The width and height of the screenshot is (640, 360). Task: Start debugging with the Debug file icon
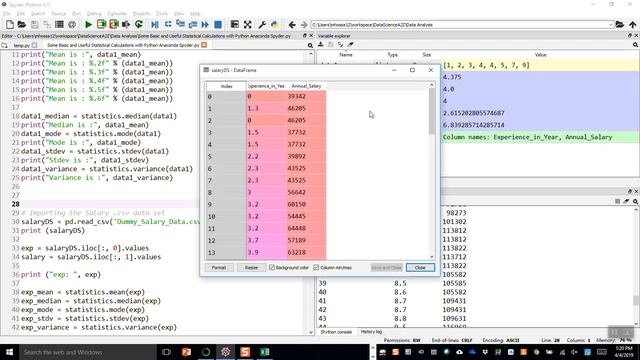coord(155,24)
